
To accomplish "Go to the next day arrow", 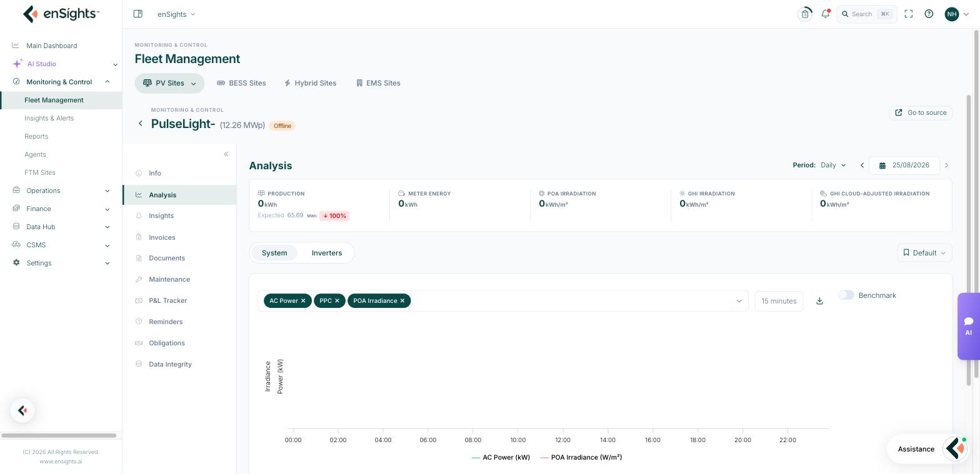I will (x=946, y=165).
